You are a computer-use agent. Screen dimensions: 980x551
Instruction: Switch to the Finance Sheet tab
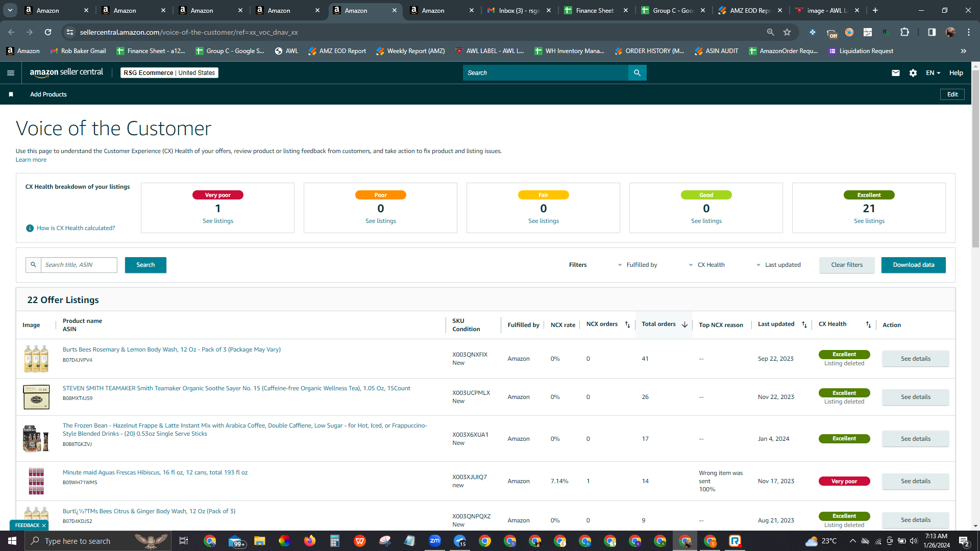596,10
